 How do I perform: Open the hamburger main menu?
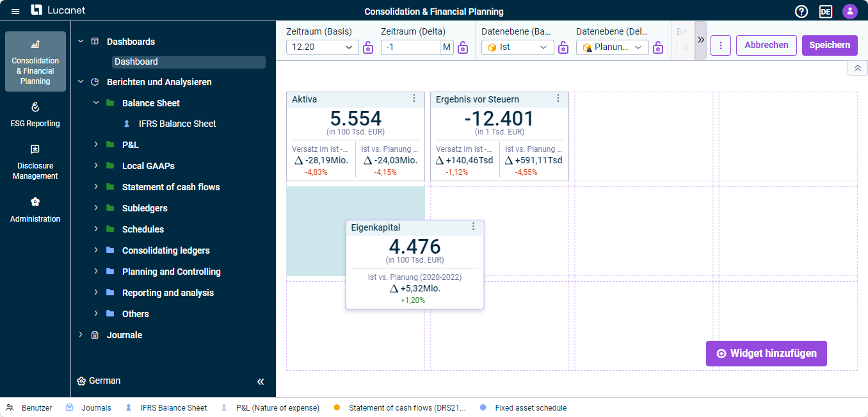[15, 11]
